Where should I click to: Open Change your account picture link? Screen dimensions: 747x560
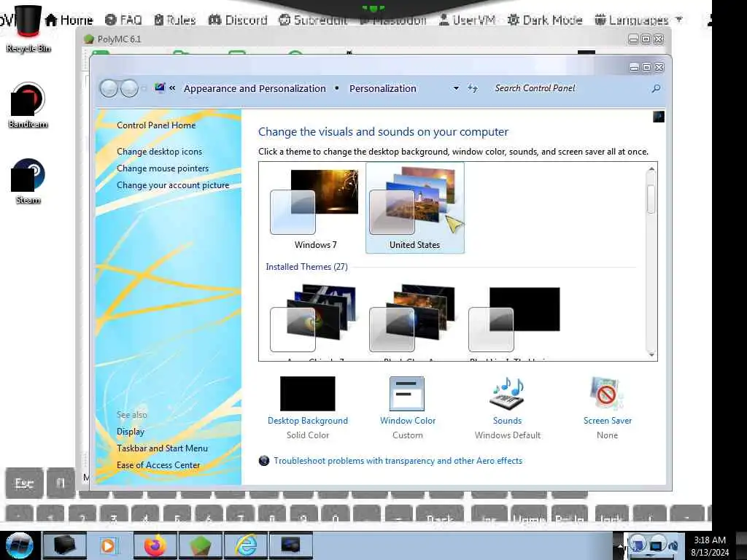pos(173,185)
